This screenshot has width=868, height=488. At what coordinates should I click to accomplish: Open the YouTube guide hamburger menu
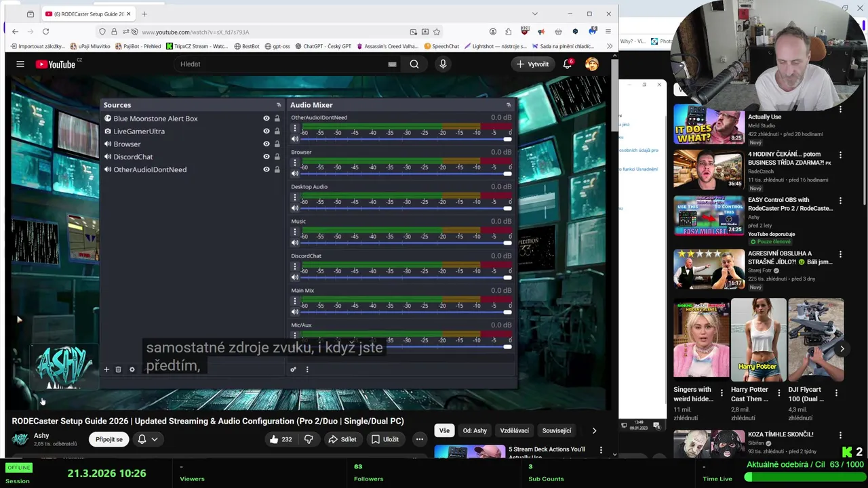(20, 64)
